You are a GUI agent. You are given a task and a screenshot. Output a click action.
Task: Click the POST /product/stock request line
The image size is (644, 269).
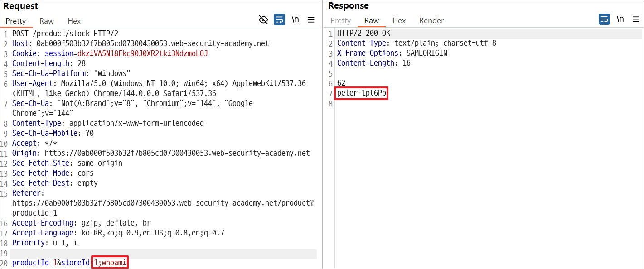coord(66,34)
